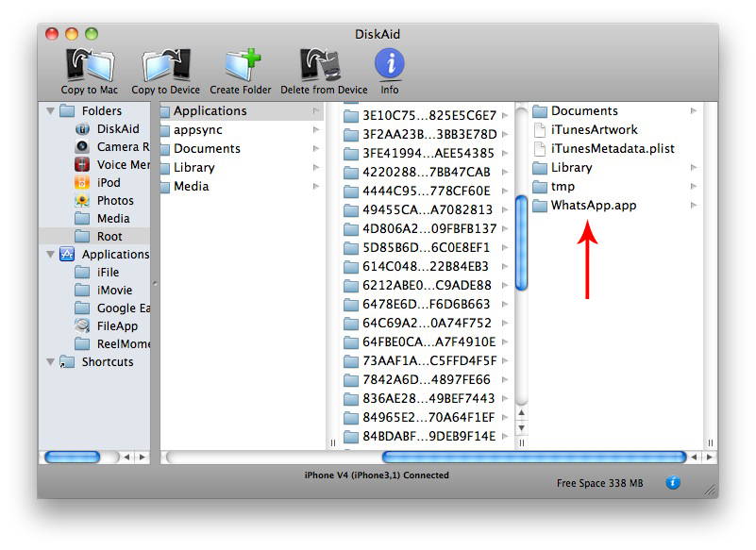Select the Photos item in sidebar

(115, 201)
